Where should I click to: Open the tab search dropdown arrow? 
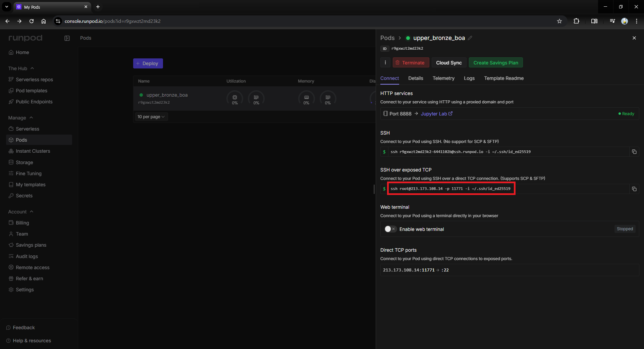[x=7, y=7]
